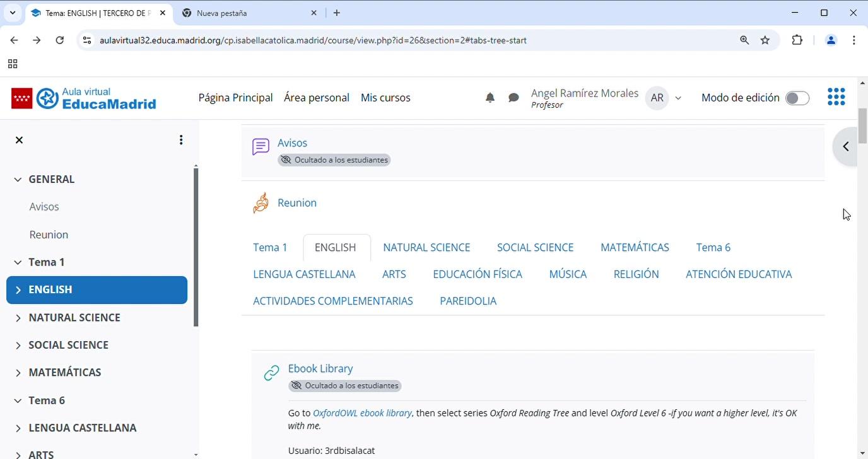This screenshot has width=868, height=459.
Task: Collapse the GENERAL section in course index
Action: pyautogui.click(x=18, y=180)
